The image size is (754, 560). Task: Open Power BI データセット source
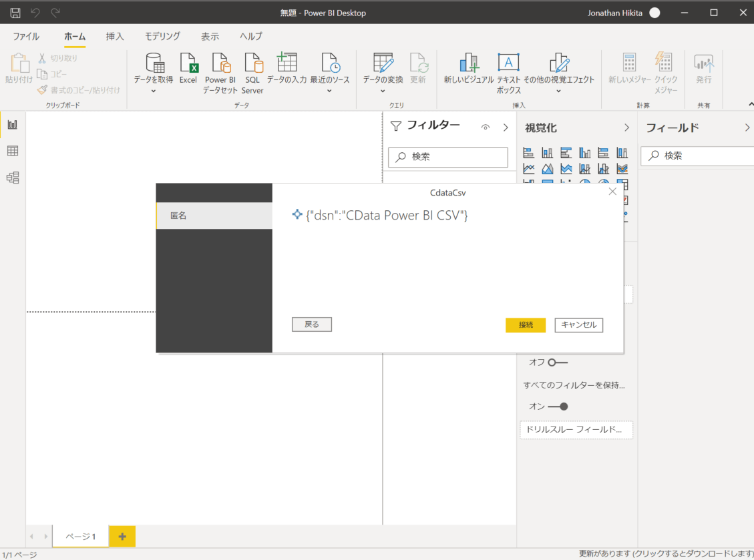(x=220, y=73)
